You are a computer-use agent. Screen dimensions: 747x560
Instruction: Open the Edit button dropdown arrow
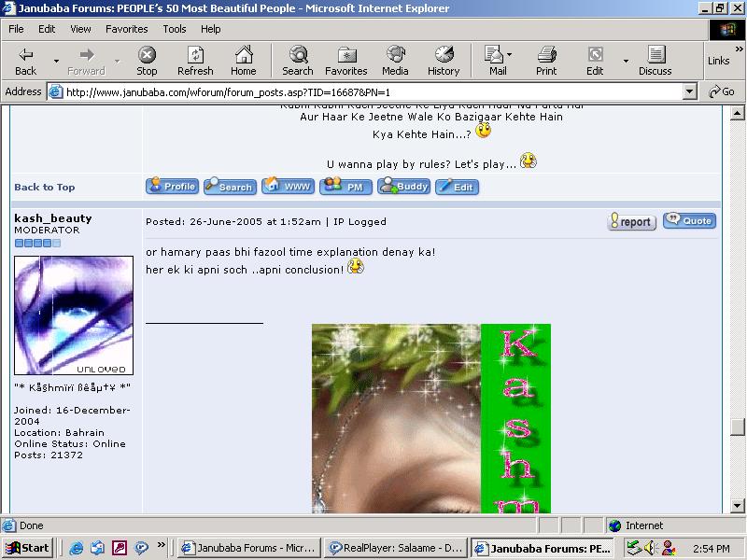pos(626,61)
